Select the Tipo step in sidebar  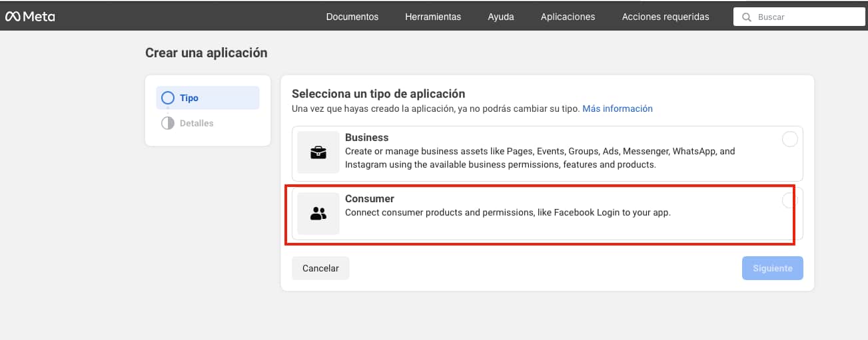208,98
